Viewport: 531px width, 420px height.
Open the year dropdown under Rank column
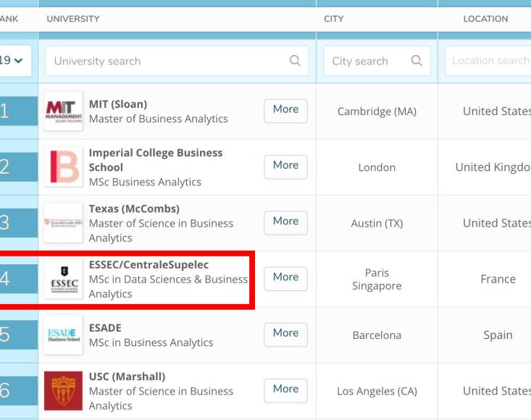click(14, 61)
